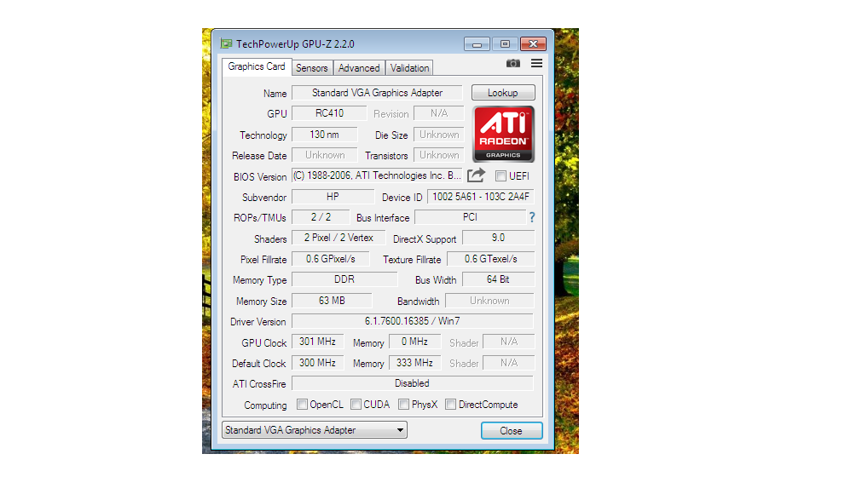Click the GPU-Z title bar icon
This screenshot has height=477, width=868.
click(x=226, y=43)
